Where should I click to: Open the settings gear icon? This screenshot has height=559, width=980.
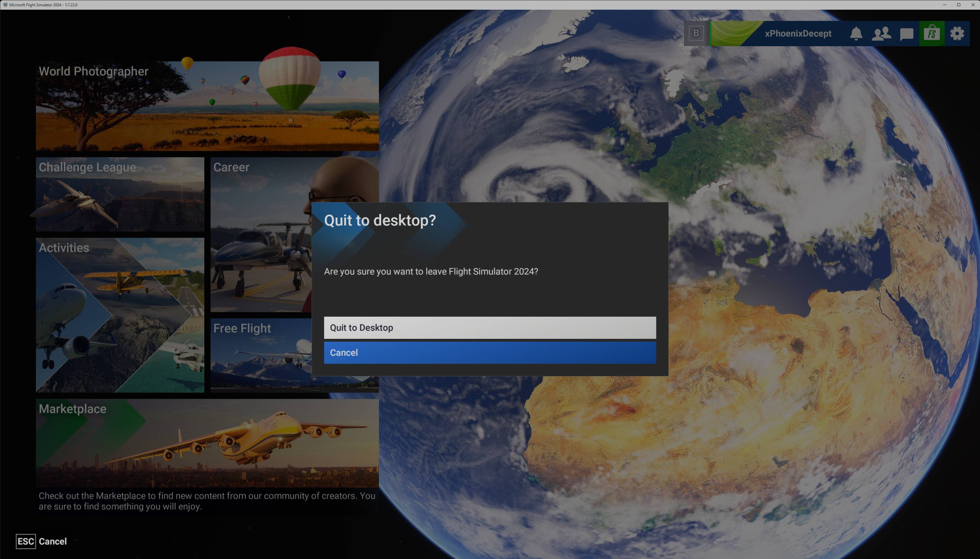click(x=957, y=34)
